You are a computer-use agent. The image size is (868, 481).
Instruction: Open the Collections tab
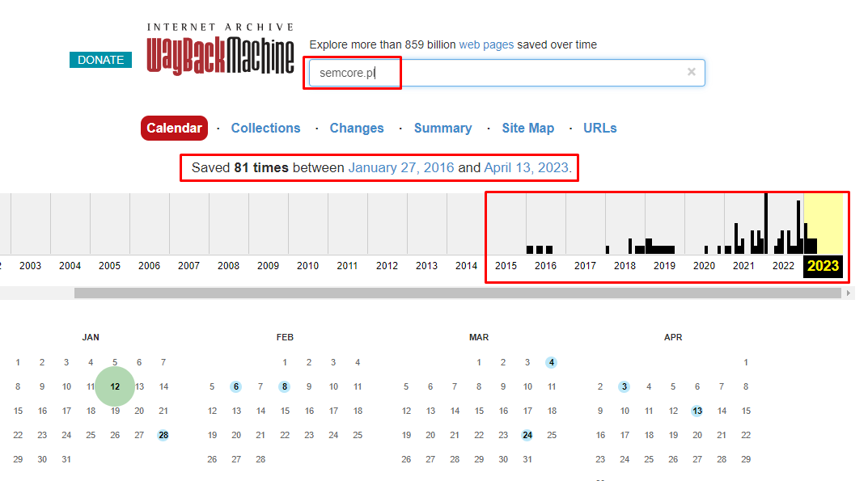(265, 128)
